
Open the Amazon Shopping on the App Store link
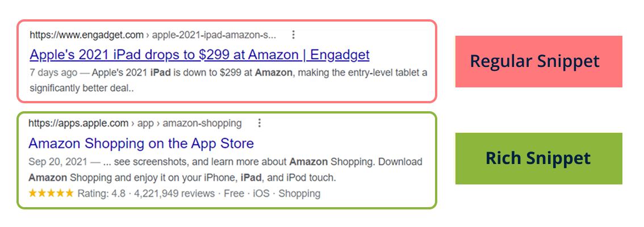click(x=141, y=143)
